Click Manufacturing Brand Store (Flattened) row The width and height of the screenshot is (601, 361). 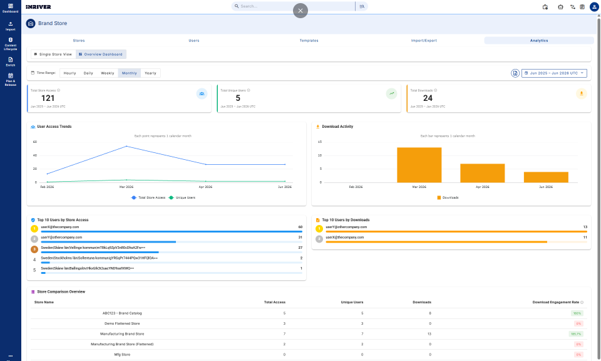pos(309,344)
